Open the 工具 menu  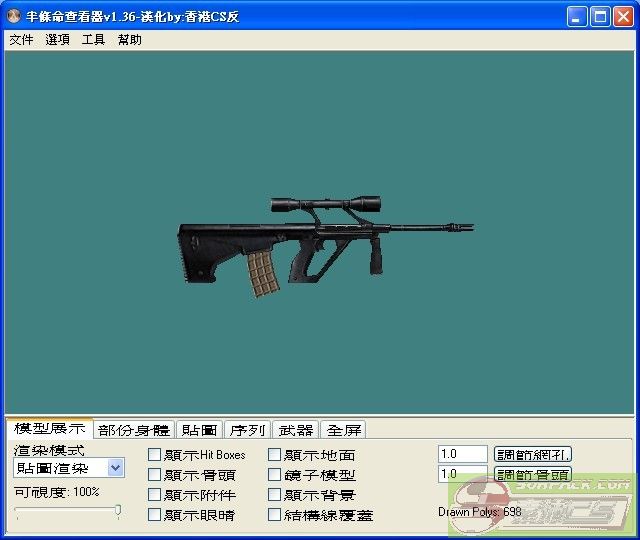[93, 40]
